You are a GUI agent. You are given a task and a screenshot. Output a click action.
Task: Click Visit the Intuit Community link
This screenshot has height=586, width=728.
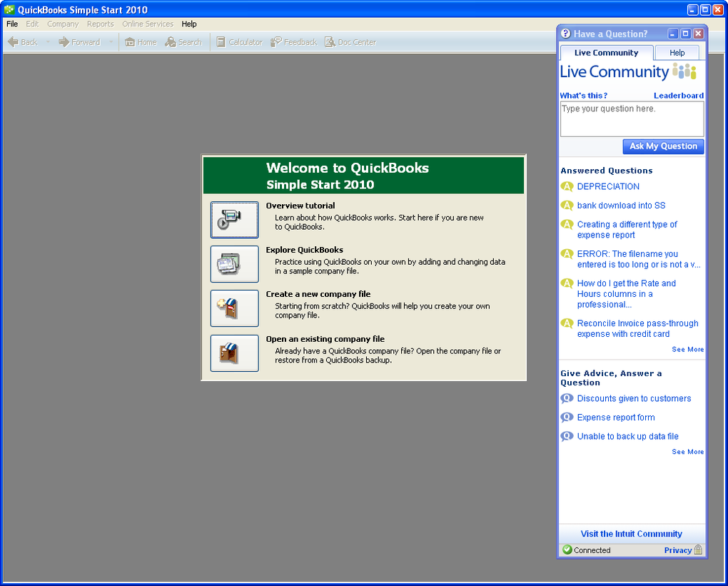click(632, 534)
